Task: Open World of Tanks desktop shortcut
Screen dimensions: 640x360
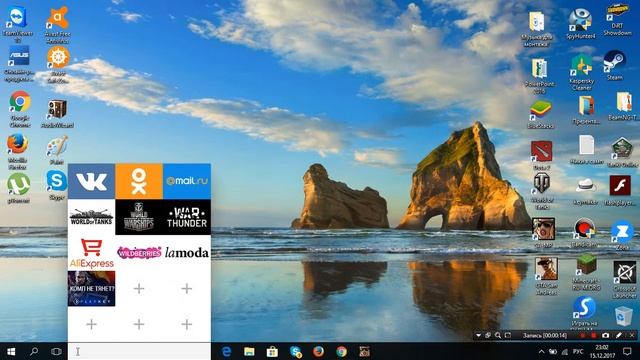Action: click(542, 191)
